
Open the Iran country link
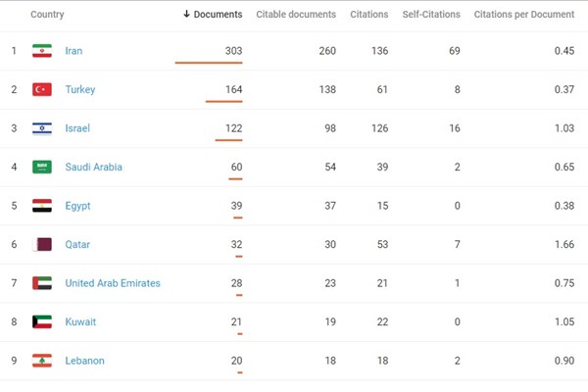click(x=74, y=51)
